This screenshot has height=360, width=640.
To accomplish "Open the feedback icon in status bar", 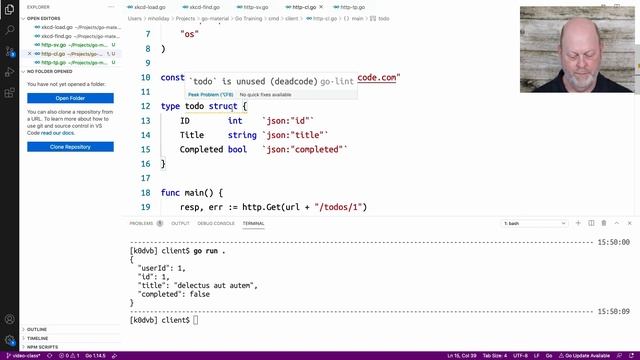I will click(619, 356).
